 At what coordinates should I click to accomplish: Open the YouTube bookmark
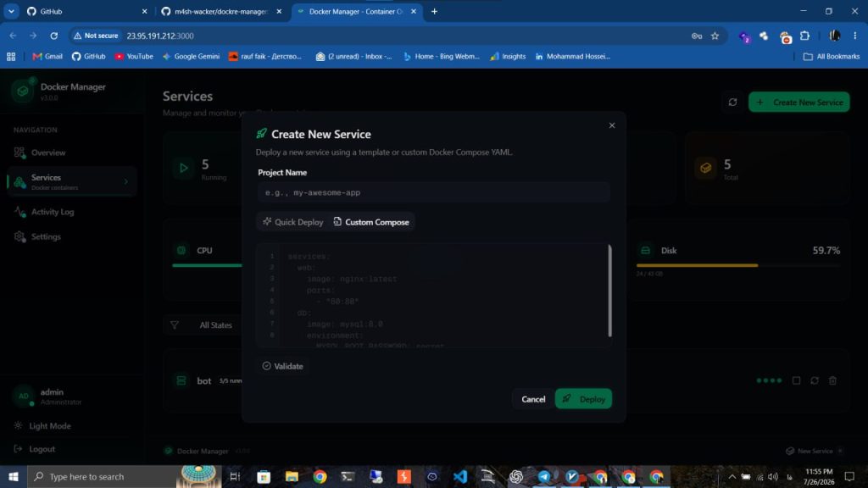pos(134,57)
